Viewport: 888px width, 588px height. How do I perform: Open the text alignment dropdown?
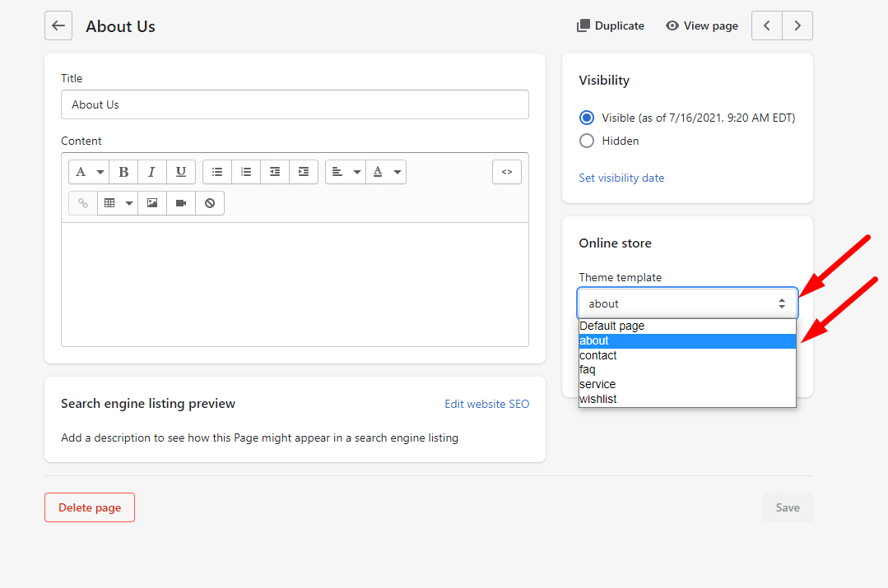pyautogui.click(x=346, y=172)
